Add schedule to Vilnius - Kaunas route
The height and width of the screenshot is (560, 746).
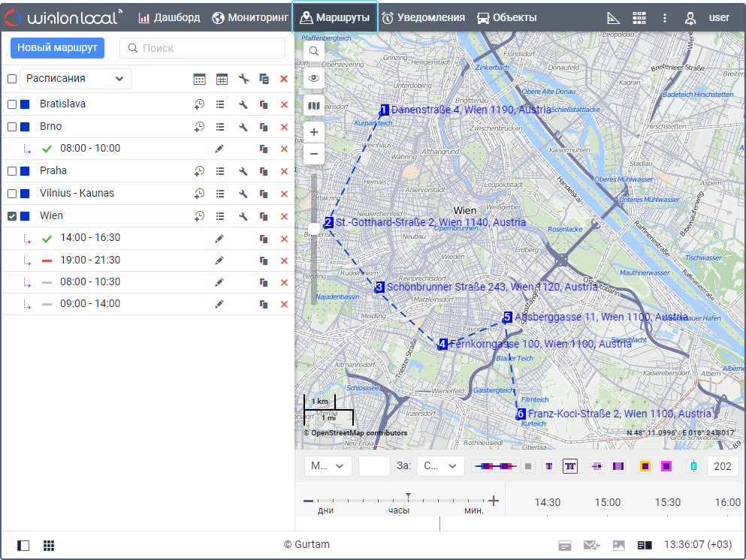click(199, 194)
